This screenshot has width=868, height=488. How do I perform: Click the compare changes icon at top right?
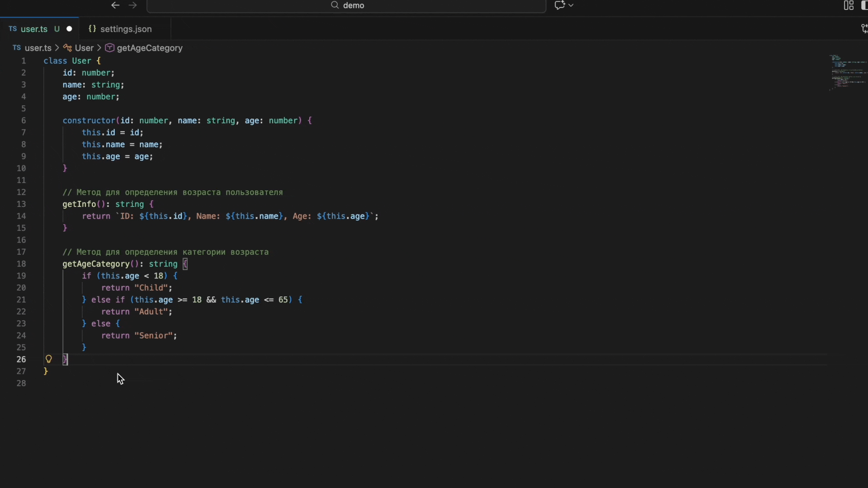[864, 29]
